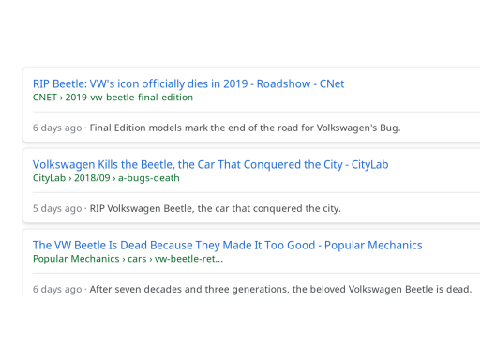The image size is (480, 360).
Task: Open The VW Beetle Is Dead headline
Action: point(228,245)
